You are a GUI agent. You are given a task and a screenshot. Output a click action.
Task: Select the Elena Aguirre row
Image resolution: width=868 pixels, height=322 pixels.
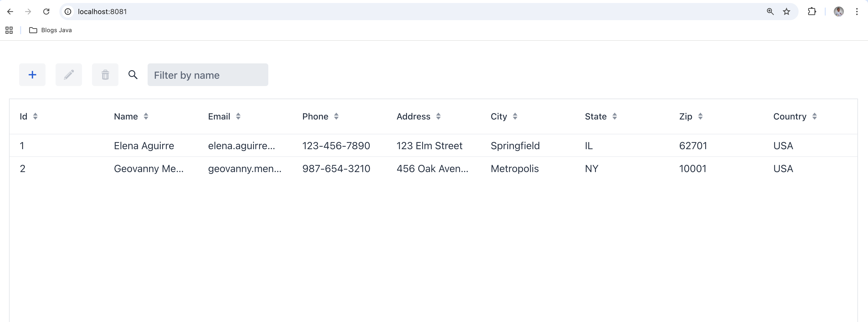144,146
